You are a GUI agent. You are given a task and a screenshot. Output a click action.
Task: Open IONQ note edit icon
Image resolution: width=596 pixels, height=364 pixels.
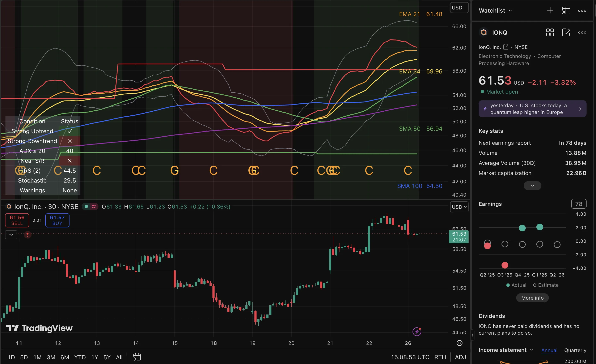point(566,32)
